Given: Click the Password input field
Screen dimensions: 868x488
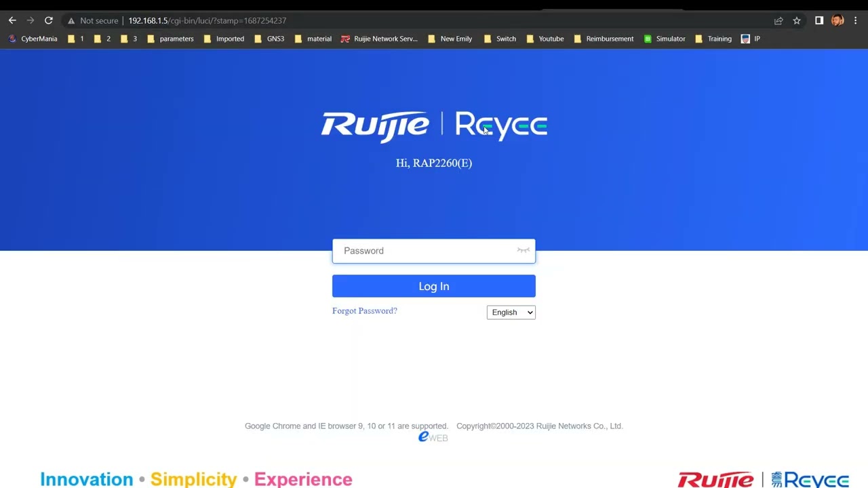Looking at the screenshot, I should pos(434,251).
